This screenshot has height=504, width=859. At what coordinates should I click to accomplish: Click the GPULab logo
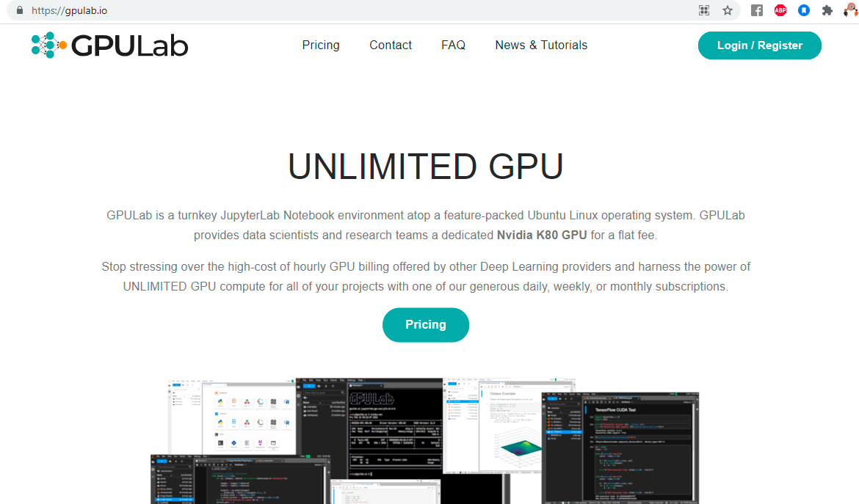point(109,45)
